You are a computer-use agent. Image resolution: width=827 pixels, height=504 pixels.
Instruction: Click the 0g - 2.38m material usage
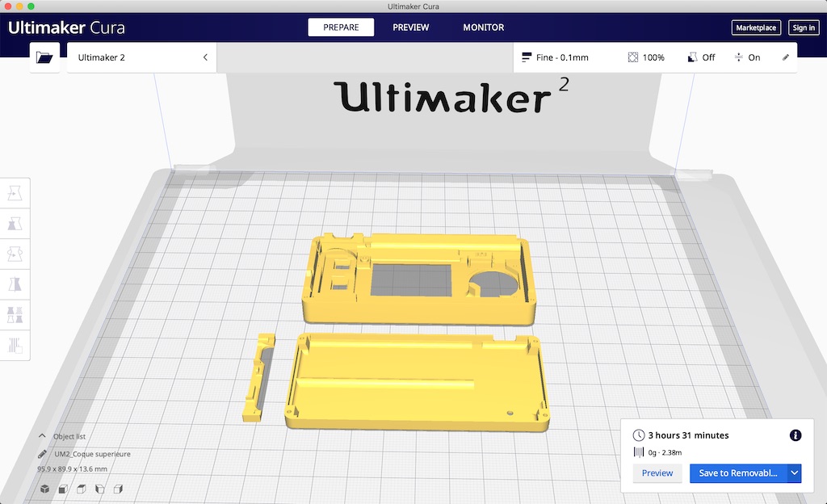pyautogui.click(x=665, y=452)
